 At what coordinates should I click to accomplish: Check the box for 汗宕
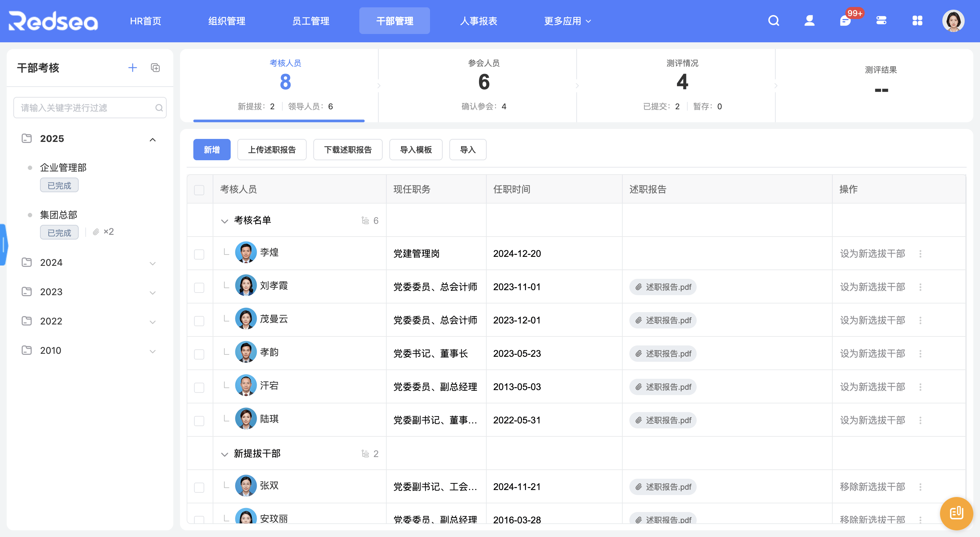click(199, 387)
